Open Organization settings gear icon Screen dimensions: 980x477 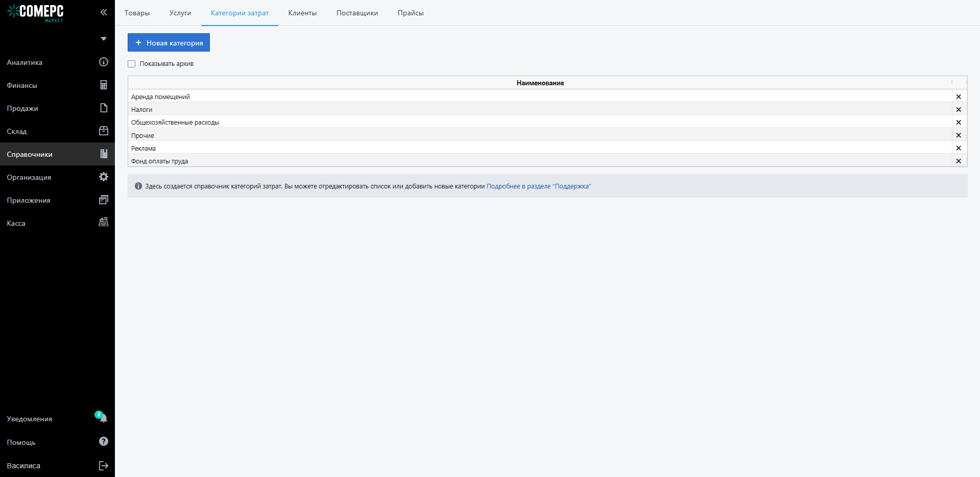103,177
